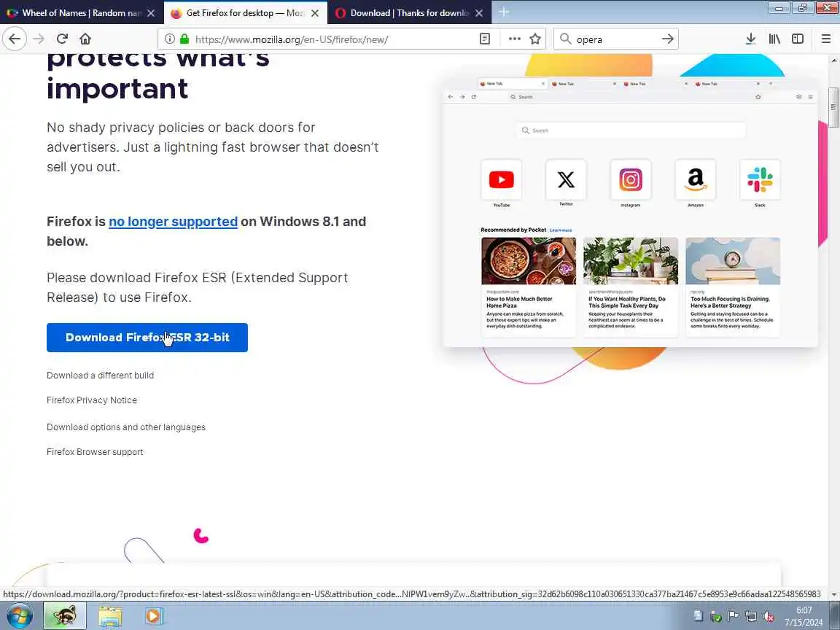The height and width of the screenshot is (630, 840).
Task: Open the Downloads panel arrow icon
Action: (750, 39)
